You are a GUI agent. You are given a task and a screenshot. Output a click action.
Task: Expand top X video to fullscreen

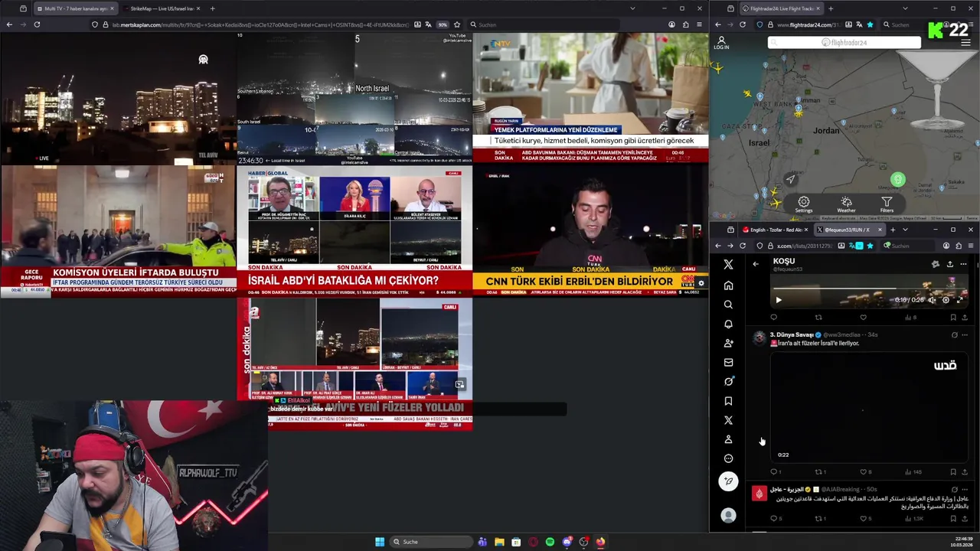(959, 300)
